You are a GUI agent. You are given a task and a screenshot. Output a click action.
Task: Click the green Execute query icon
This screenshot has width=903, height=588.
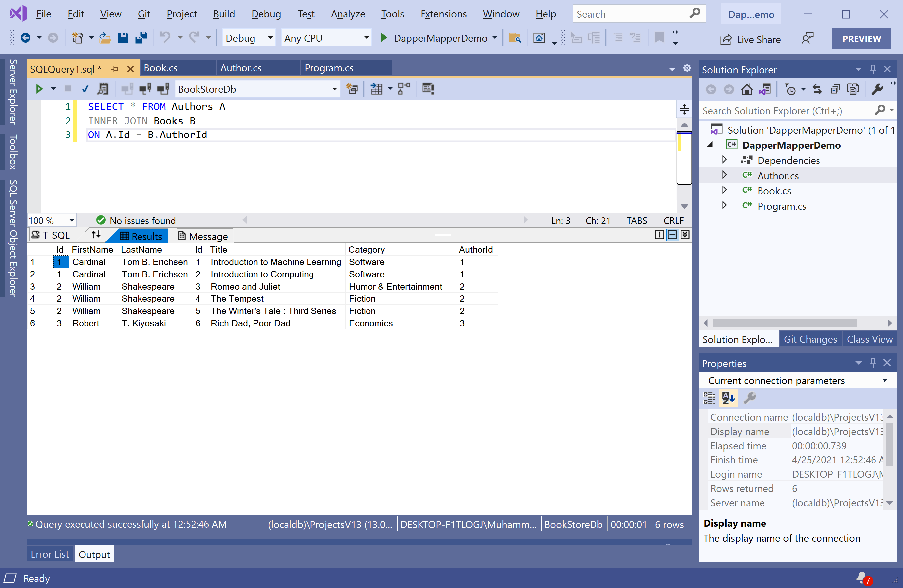click(x=39, y=89)
